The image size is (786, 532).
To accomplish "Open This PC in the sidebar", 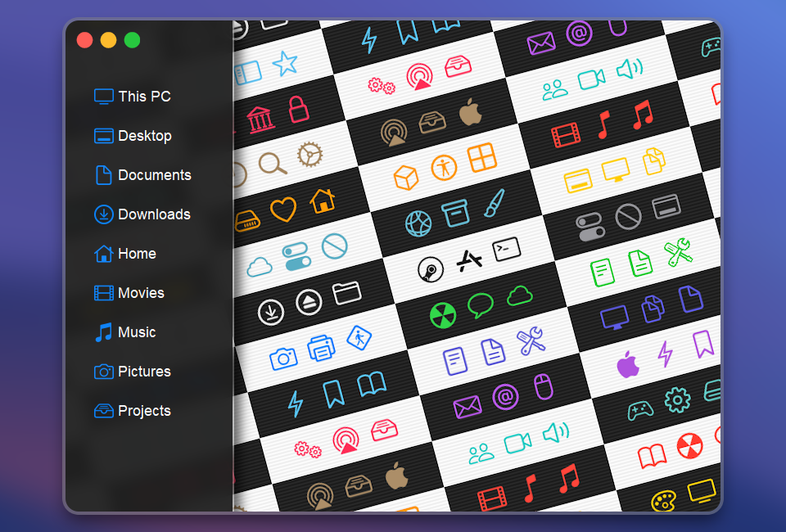I will [133, 97].
